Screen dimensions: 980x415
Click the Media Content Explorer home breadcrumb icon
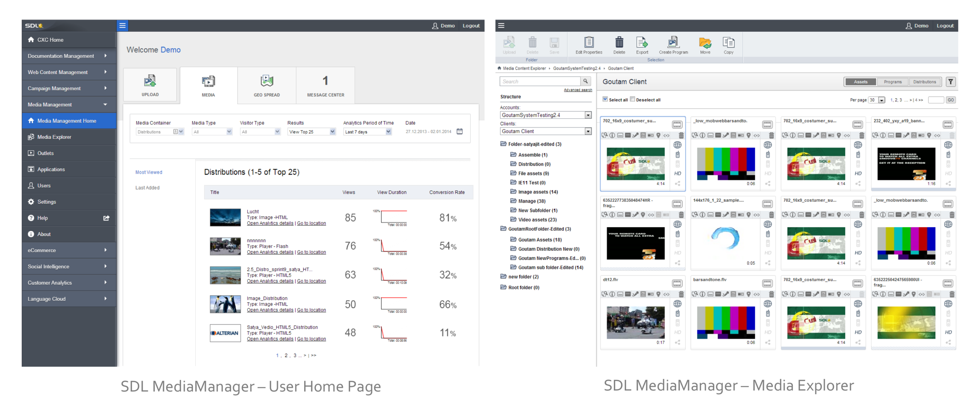point(499,68)
